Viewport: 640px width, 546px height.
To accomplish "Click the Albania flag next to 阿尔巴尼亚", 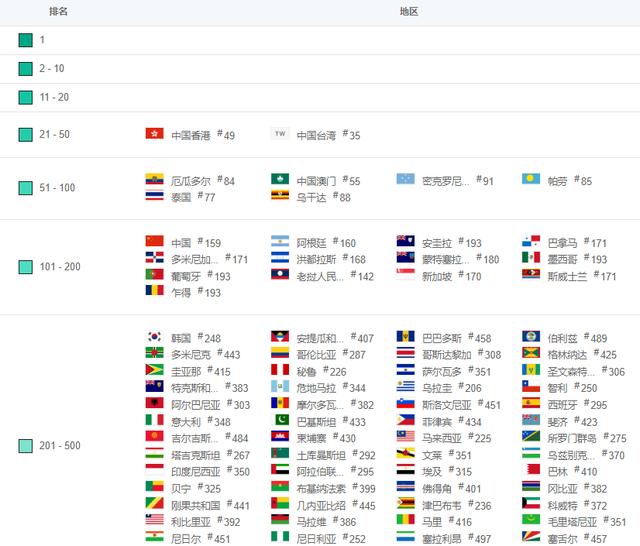I will [154, 403].
